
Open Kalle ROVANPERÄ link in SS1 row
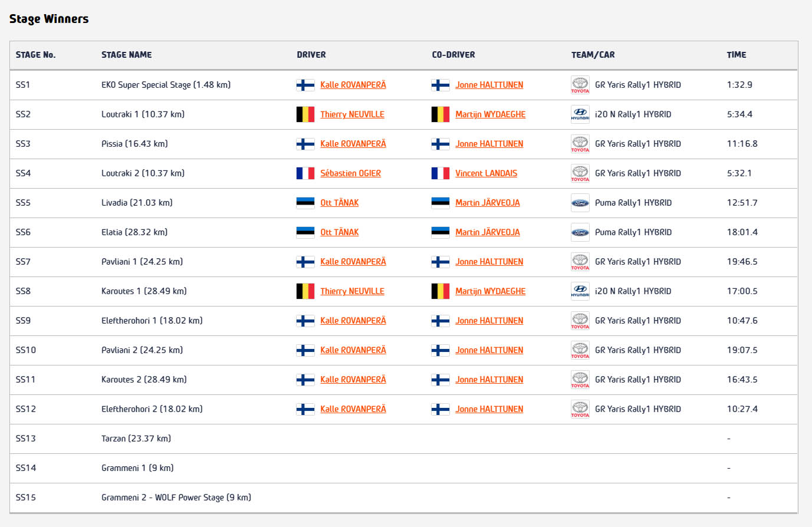(x=353, y=85)
